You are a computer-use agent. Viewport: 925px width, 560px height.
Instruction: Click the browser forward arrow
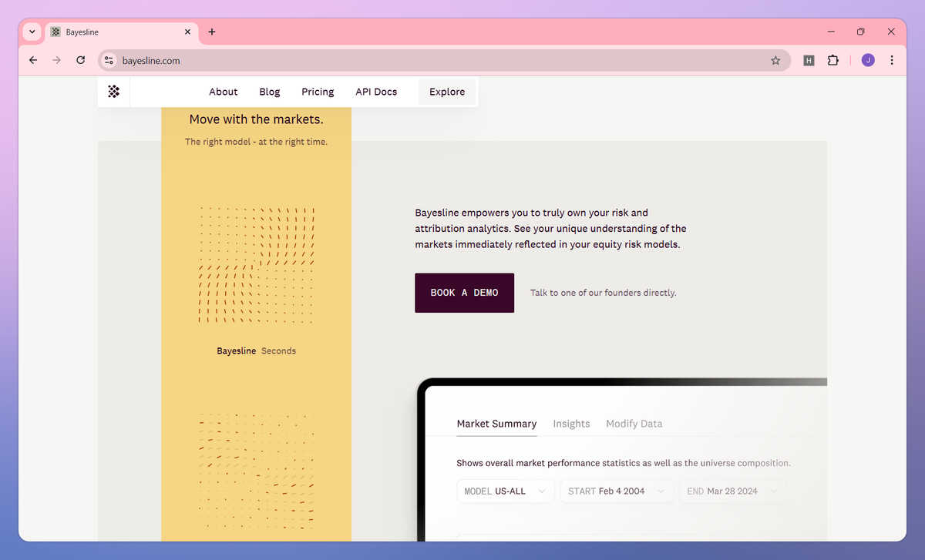(56, 60)
